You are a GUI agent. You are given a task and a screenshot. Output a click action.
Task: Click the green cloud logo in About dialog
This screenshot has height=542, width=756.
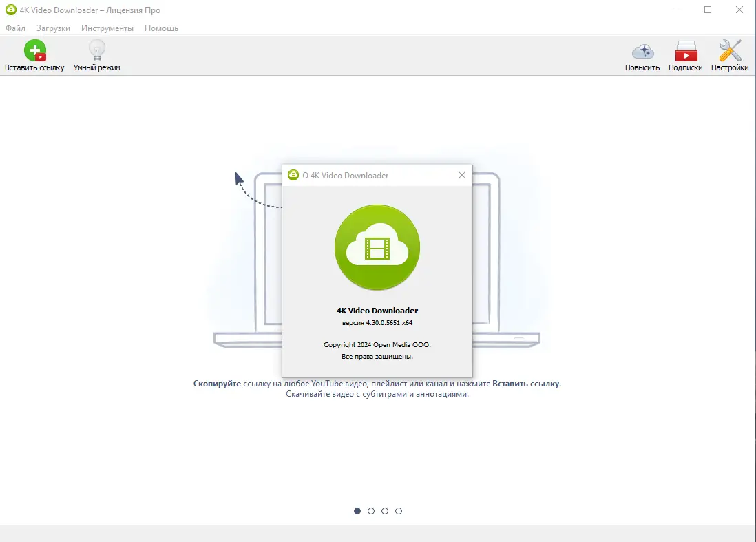pos(377,247)
